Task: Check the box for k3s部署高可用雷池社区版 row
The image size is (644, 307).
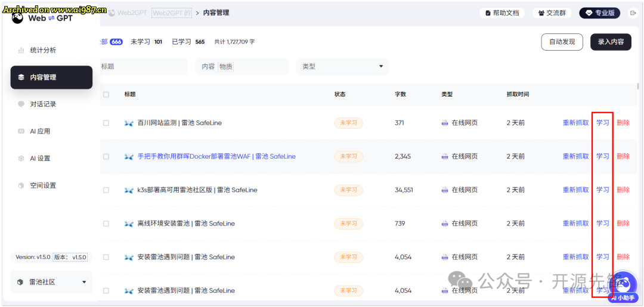Action: coord(106,190)
